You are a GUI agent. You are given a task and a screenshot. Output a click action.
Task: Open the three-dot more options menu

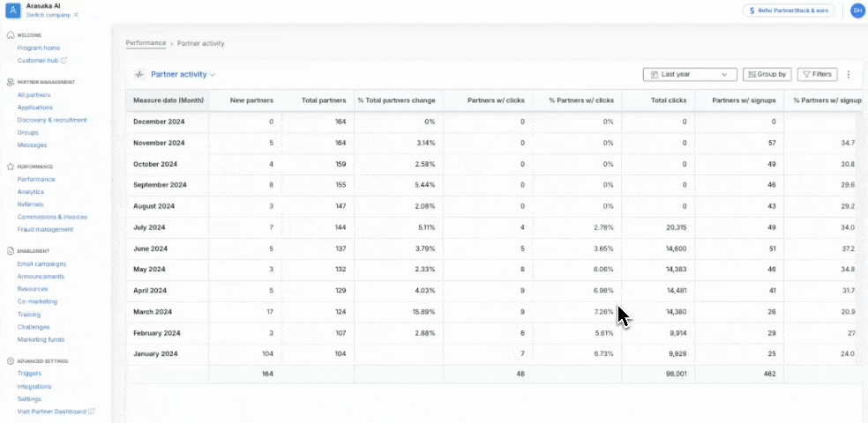coord(849,74)
